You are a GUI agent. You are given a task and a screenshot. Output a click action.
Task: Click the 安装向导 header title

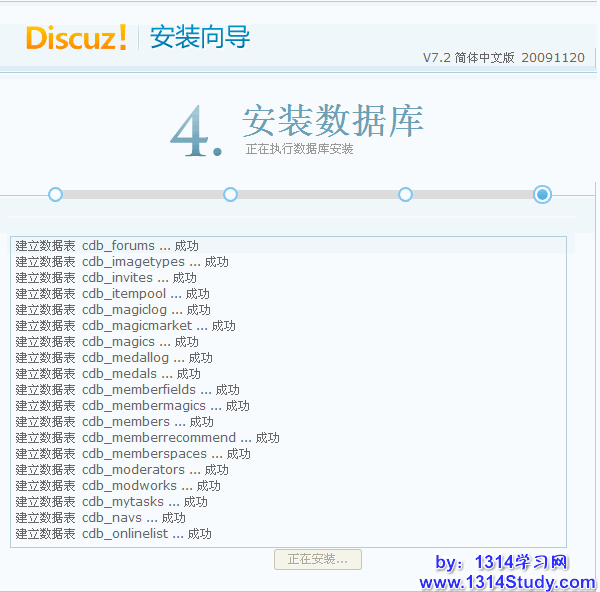point(200,38)
